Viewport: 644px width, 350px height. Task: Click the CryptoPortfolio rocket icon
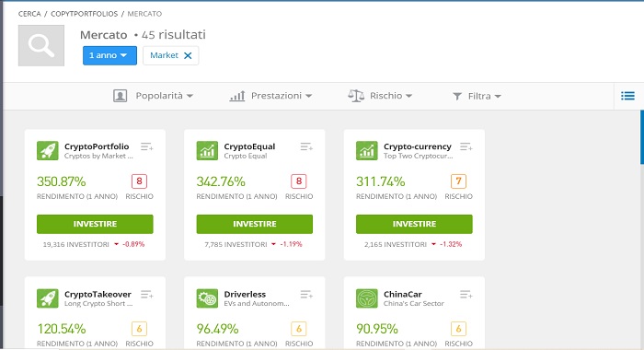pyautogui.click(x=48, y=150)
